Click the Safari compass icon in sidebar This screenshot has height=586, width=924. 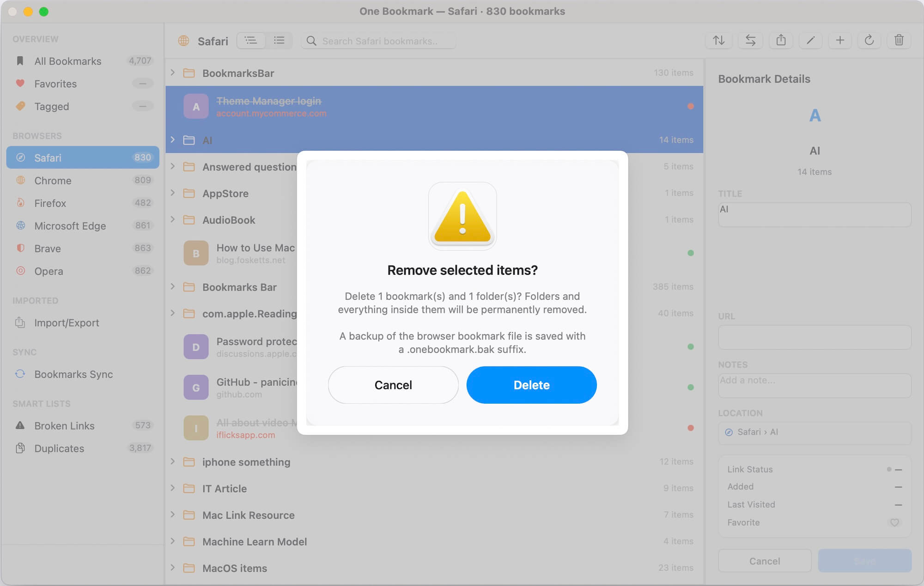point(20,157)
